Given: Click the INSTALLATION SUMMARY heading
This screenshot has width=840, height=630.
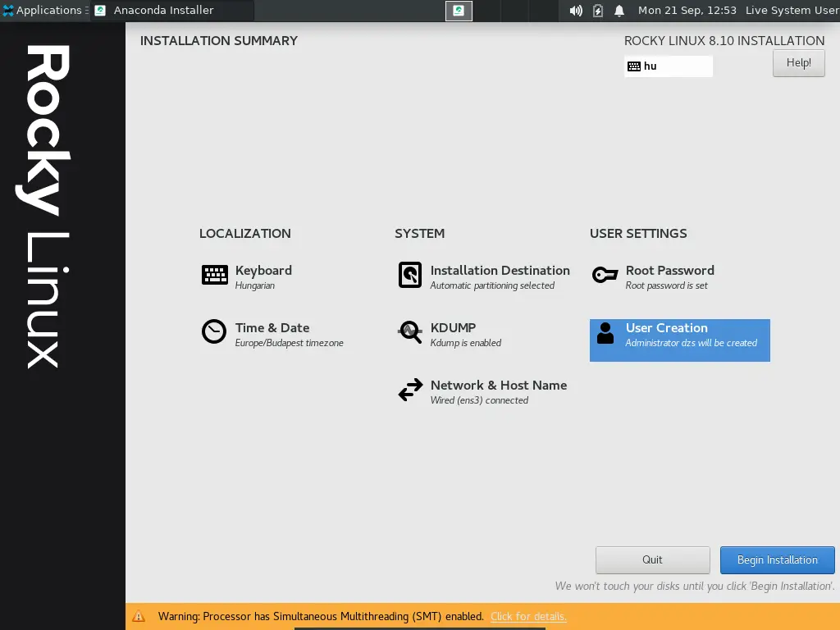Looking at the screenshot, I should click(218, 41).
